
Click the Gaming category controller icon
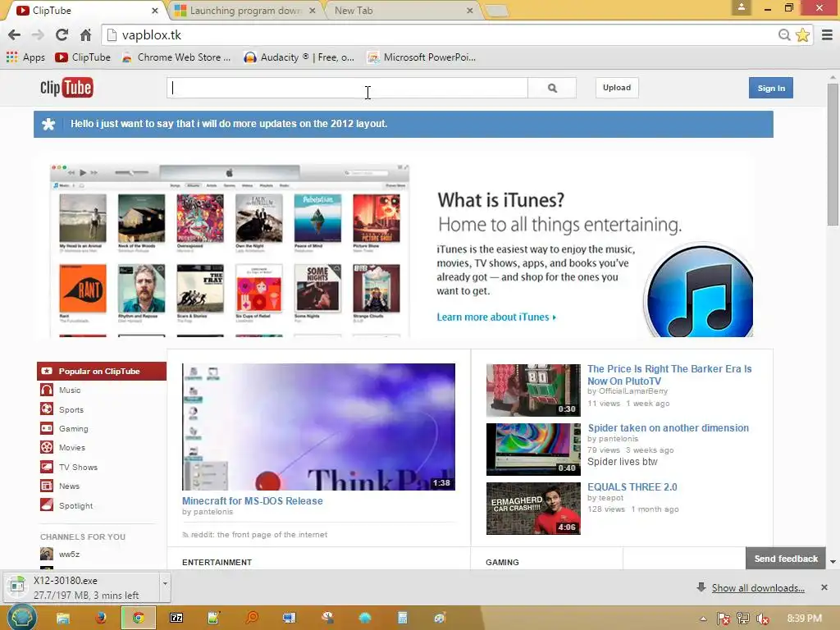47,428
